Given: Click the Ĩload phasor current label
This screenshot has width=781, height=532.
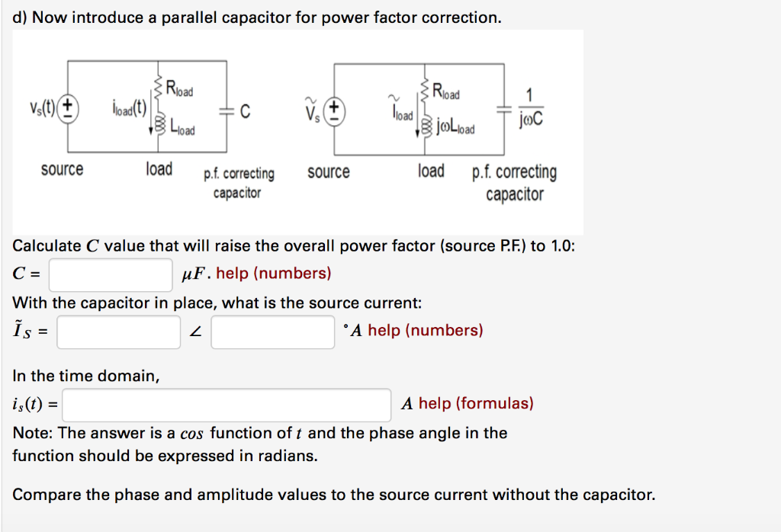Looking at the screenshot, I should coord(401,109).
